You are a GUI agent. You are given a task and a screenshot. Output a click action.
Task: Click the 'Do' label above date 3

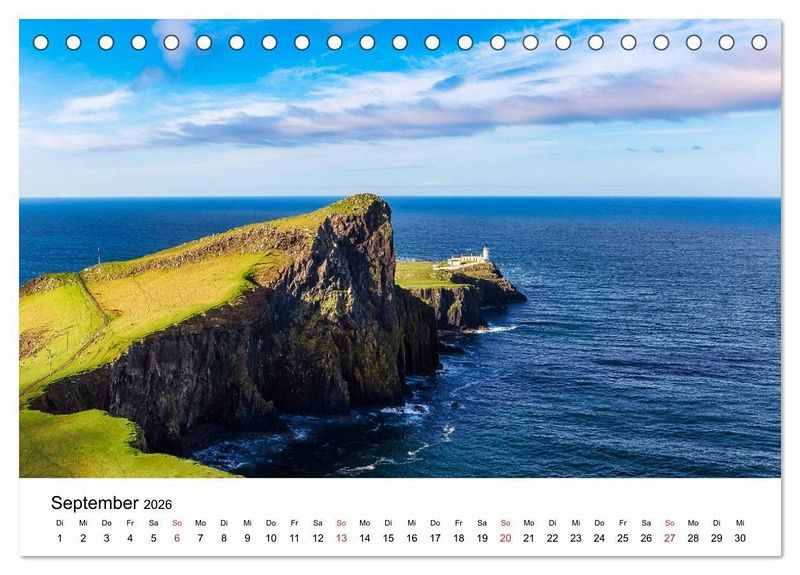point(107,523)
